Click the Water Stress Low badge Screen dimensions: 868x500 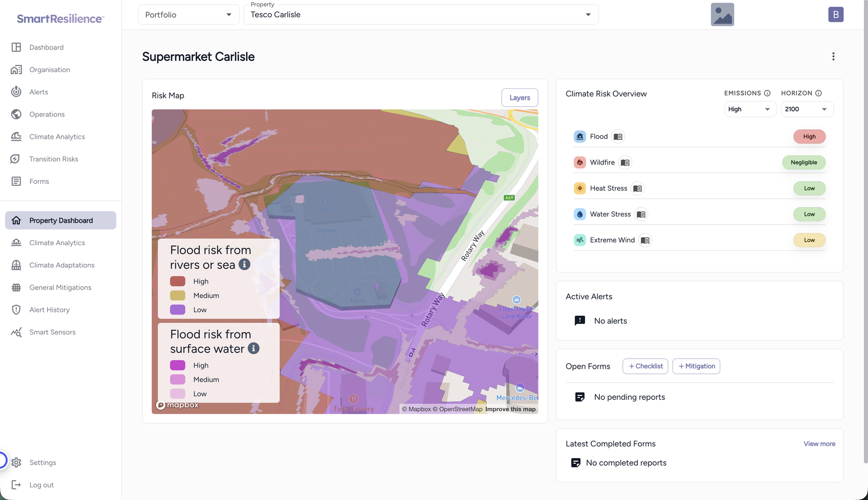[809, 215]
